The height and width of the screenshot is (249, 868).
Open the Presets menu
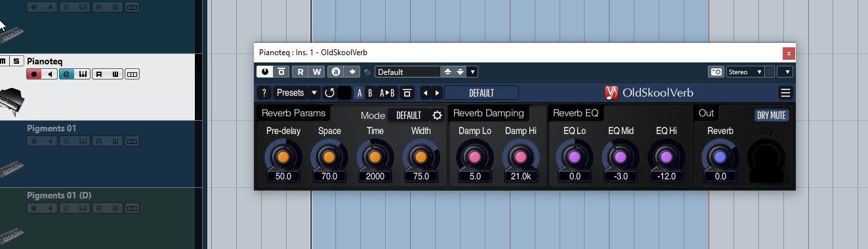pyautogui.click(x=290, y=93)
